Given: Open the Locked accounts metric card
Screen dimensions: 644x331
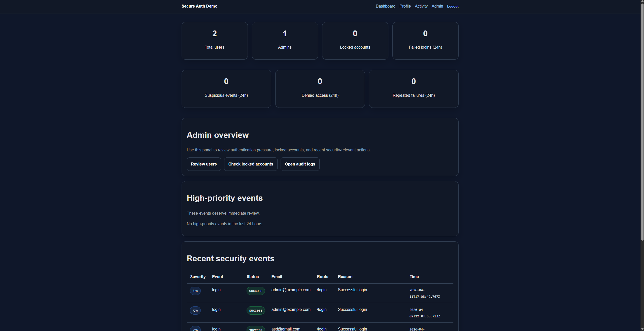Looking at the screenshot, I should pyautogui.click(x=355, y=41).
